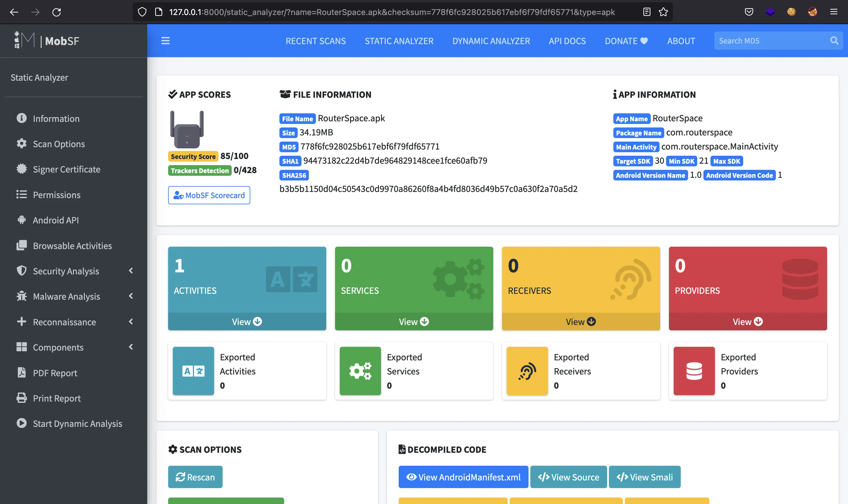This screenshot has height=504, width=848.
Task: Open STATIC ANALYZER in top navigation
Action: click(x=399, y=41)
